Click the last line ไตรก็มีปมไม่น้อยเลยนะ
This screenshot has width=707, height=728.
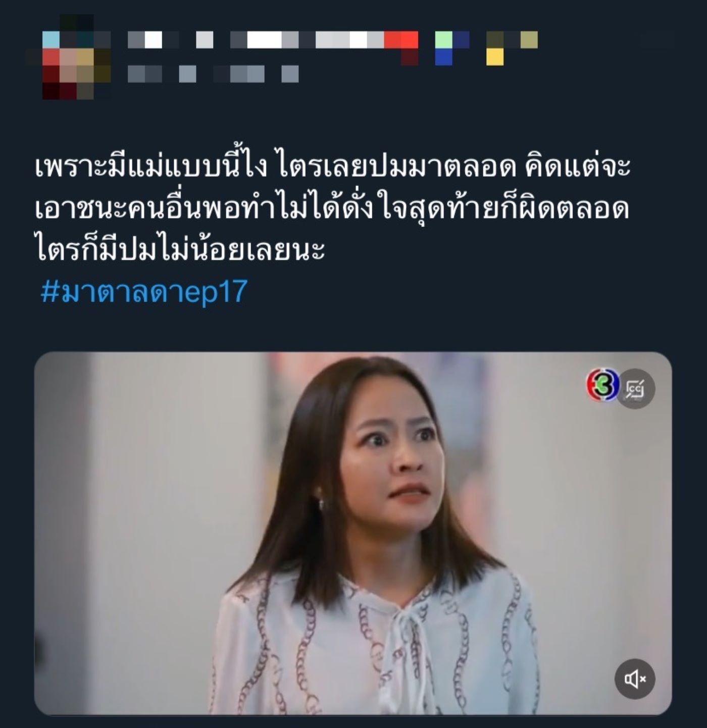tap(180, 249)
